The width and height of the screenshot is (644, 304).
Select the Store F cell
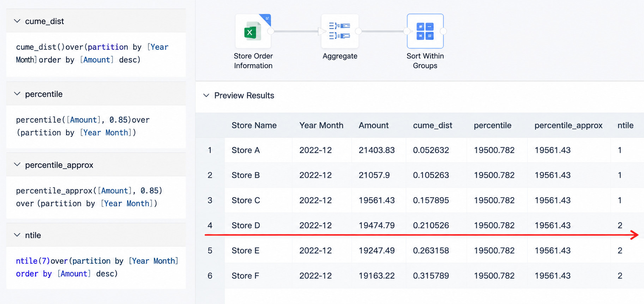tap(245, 276)
